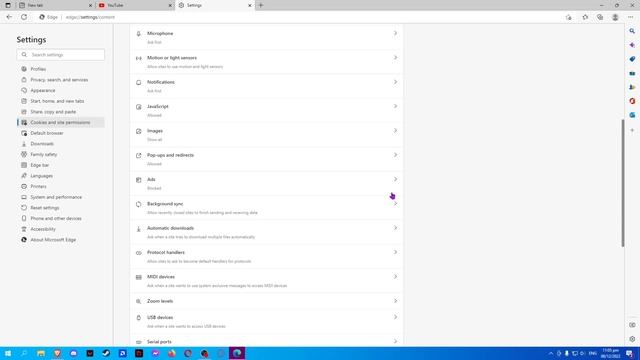Image resolution: width=640 pixels, height=360 pixels.
Task: Go back with the browser back arrow
Action: click(x=9, y=17)
